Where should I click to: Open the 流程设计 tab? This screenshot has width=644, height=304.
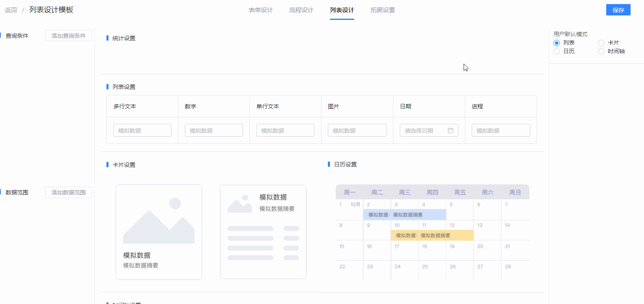pyautogui.click(x=301, y=10)
